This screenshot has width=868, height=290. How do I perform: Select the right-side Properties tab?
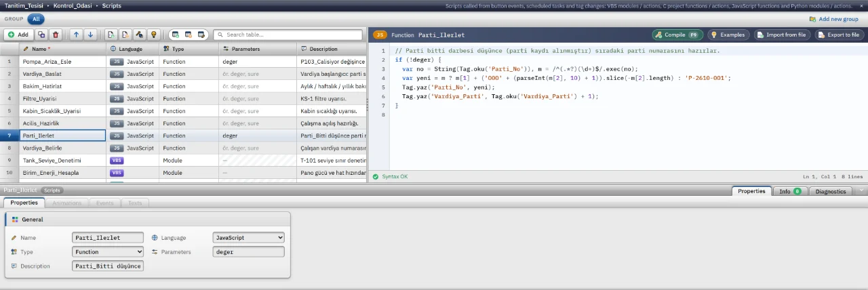[x=751, y=191]
